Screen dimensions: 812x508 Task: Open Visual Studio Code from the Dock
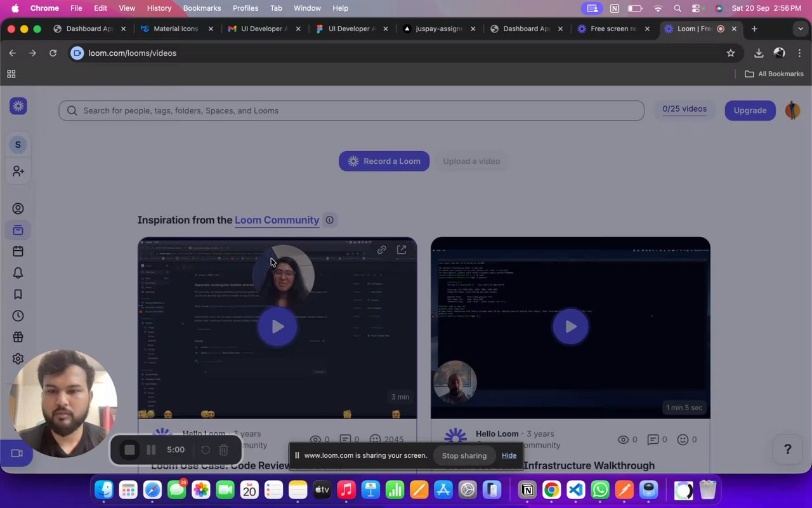coord(575,490)
